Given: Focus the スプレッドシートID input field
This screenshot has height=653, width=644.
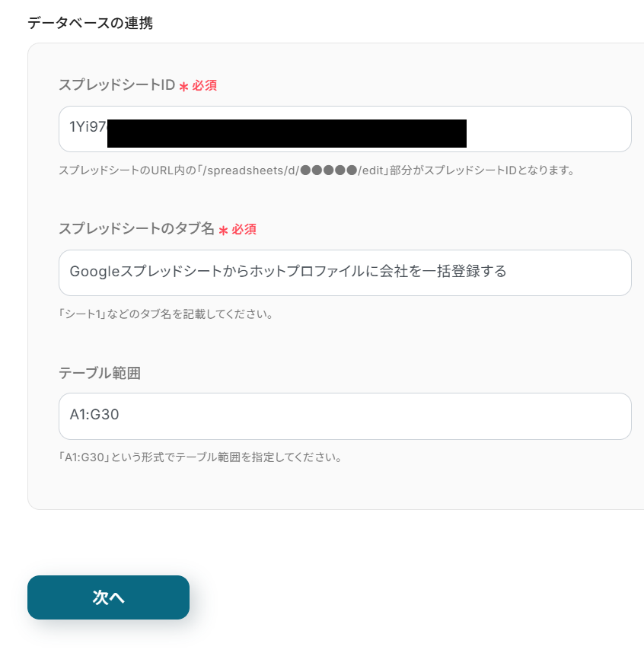Looking at the screenshot, I should (x=548, y=129).
